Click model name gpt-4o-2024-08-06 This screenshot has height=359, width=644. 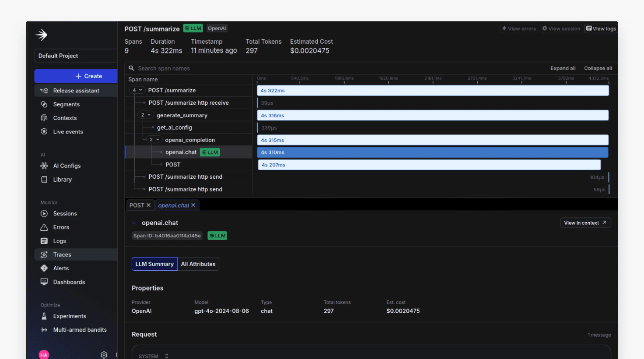click(x=221, y=311)
